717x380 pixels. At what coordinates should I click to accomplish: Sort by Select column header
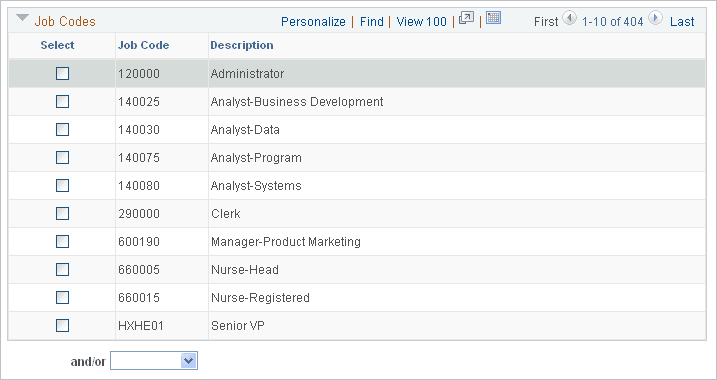[58, 45]
